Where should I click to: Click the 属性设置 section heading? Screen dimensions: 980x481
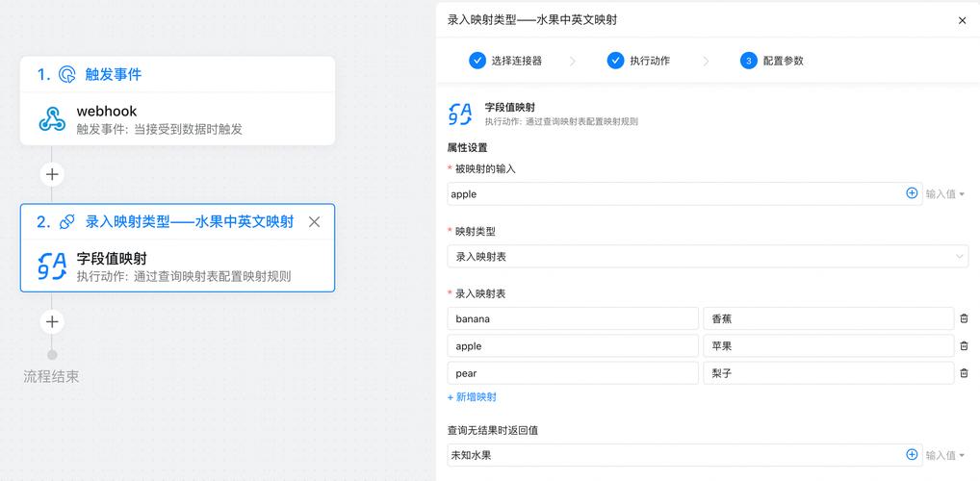[x=468, y=148]
